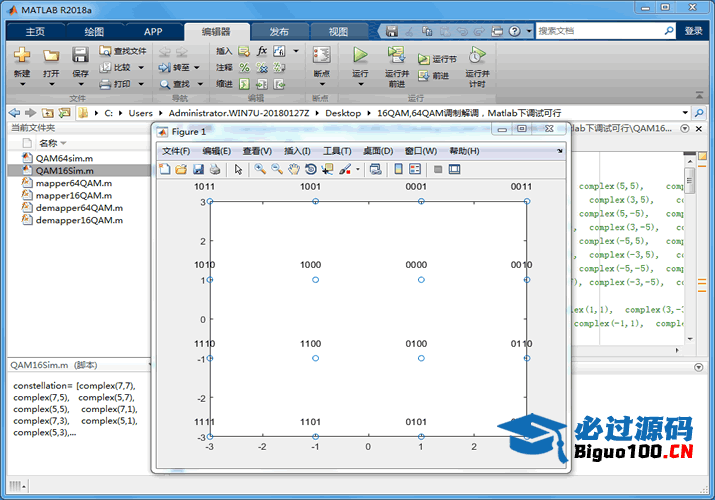Open the Tools menu in Figure window

(337, 151)
